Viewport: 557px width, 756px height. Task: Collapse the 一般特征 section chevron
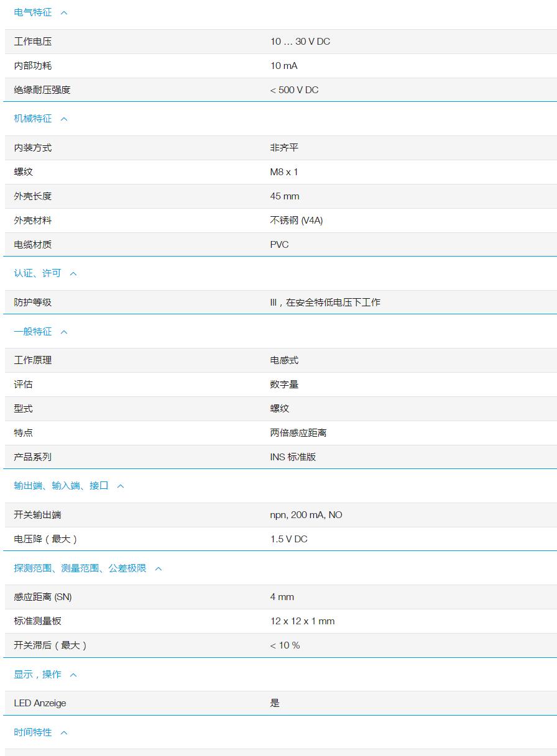point(63,332)
